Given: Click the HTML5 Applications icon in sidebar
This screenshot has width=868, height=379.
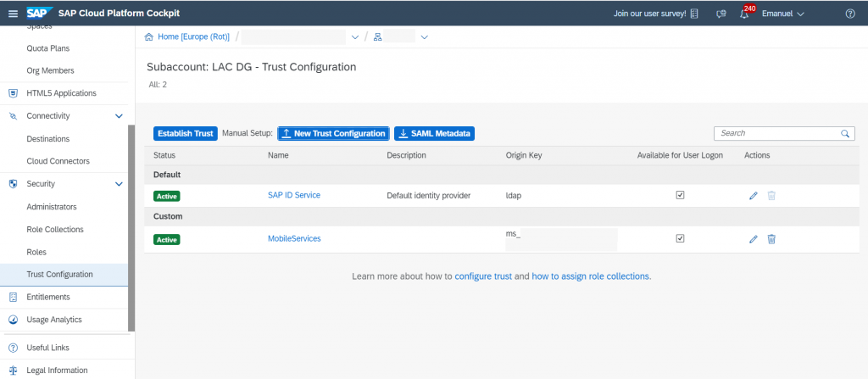Looking at the screenshot, I should tap(14, 93).
